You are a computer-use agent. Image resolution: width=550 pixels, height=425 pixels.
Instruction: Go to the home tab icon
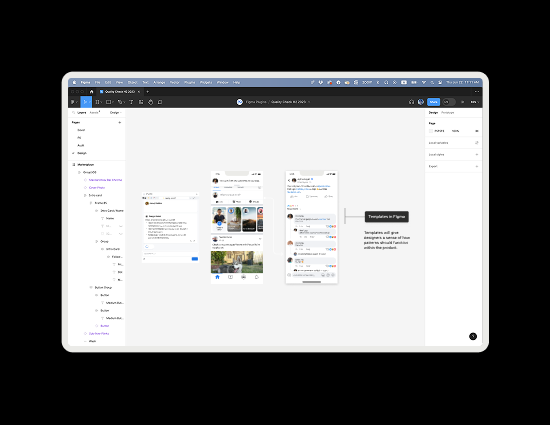click(92, 92)
